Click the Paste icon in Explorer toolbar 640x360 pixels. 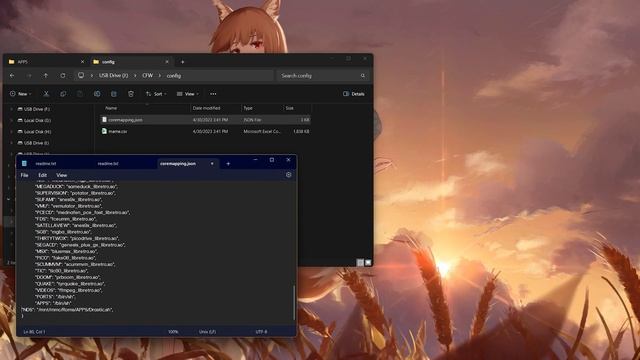(x=80, y=94)
